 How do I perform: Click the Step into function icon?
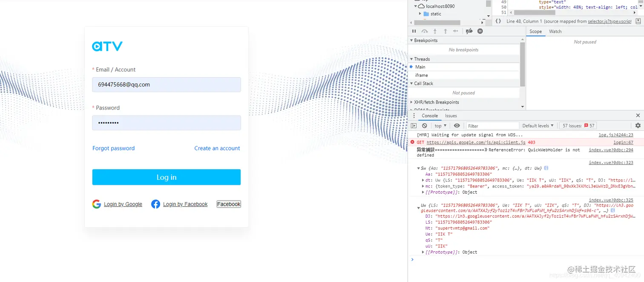[435, 31]
